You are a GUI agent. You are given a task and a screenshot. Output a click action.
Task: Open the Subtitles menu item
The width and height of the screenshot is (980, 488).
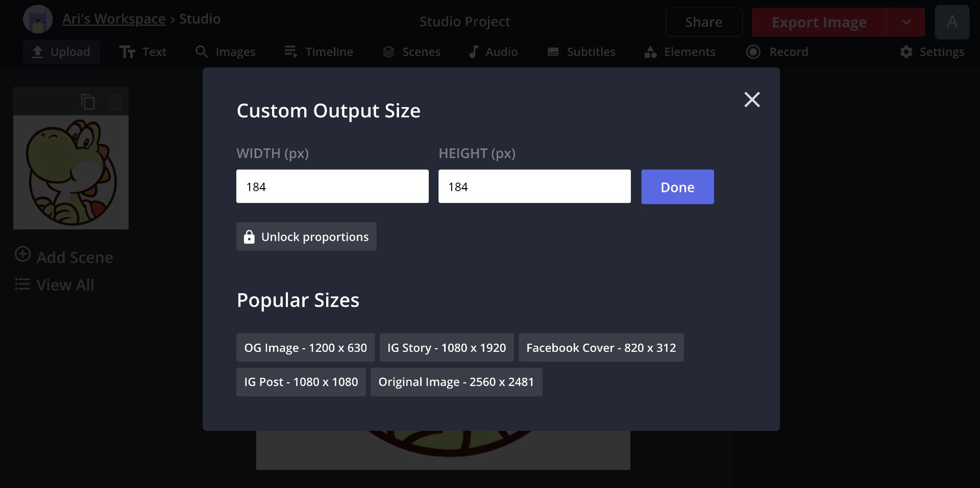(581, 52)
